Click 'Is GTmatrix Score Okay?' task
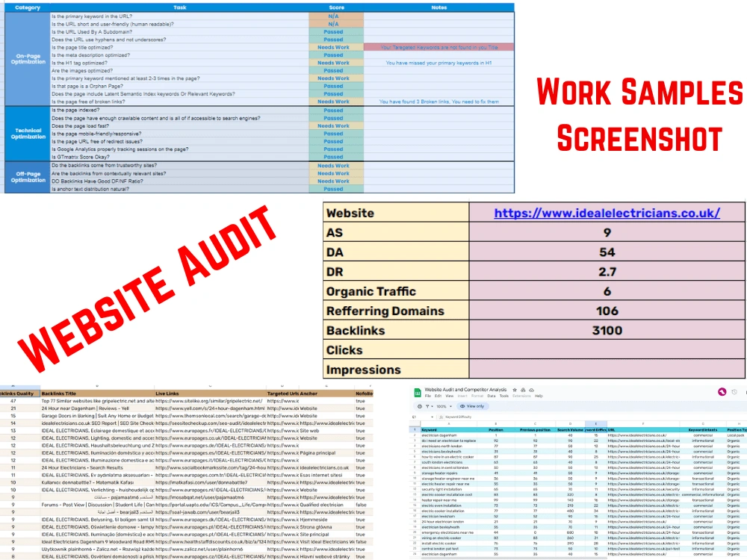Image resolution: width=747 pixels, height=560 pixels. tap(81, 157)
